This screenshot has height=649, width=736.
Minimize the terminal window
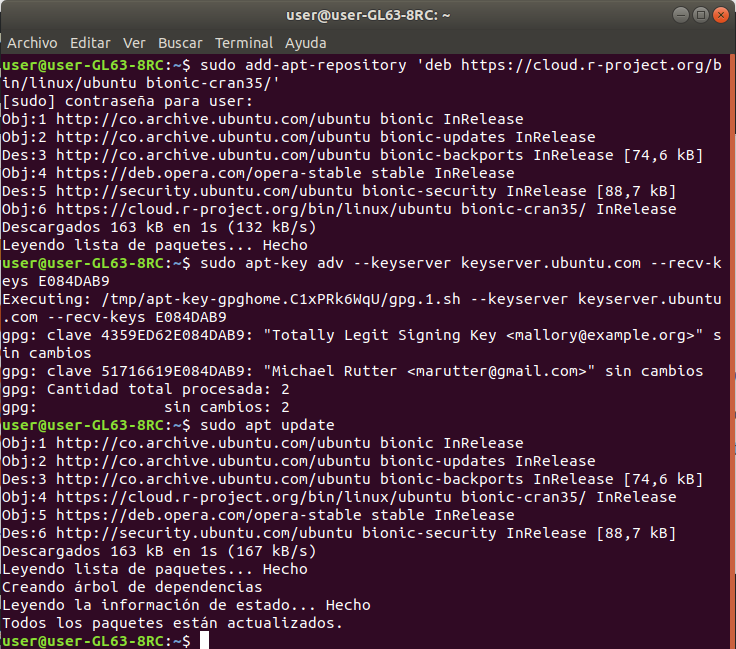pos(681,15)
